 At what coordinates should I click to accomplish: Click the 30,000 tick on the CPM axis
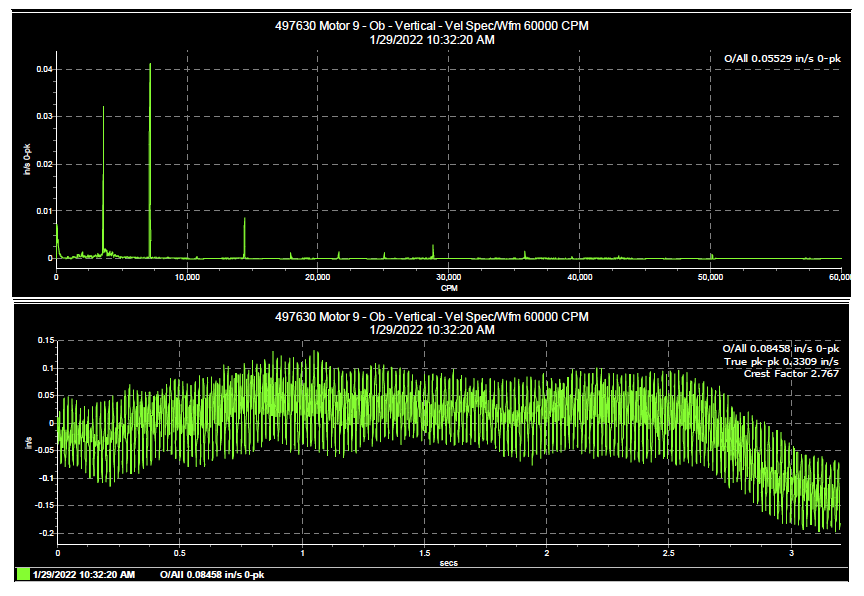[x=449, y=277]
